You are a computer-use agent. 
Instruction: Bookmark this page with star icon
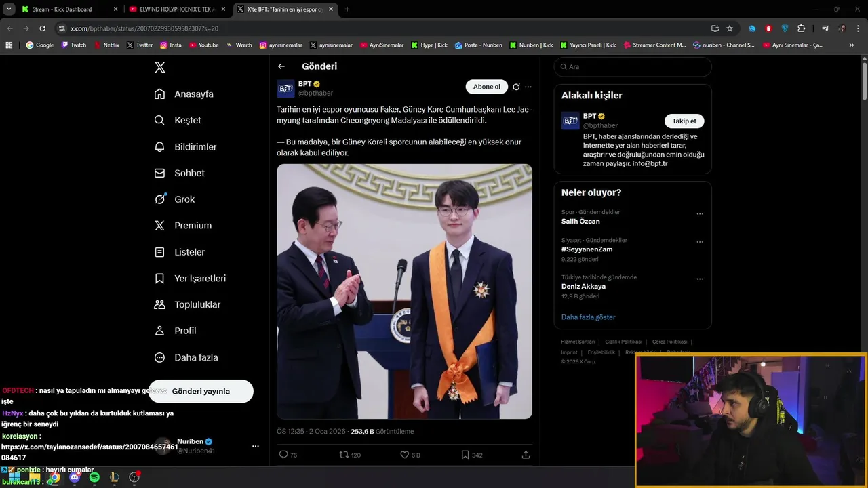730,28
